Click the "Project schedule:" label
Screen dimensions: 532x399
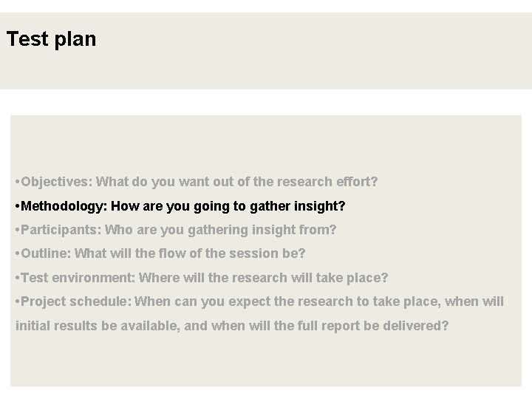point(76,301)
